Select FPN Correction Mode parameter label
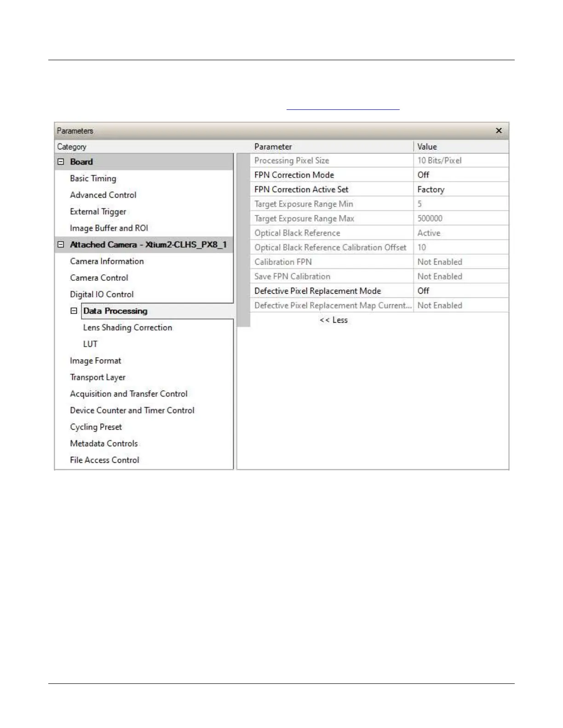The image size is (563, 728). click(x=294, y=175)
